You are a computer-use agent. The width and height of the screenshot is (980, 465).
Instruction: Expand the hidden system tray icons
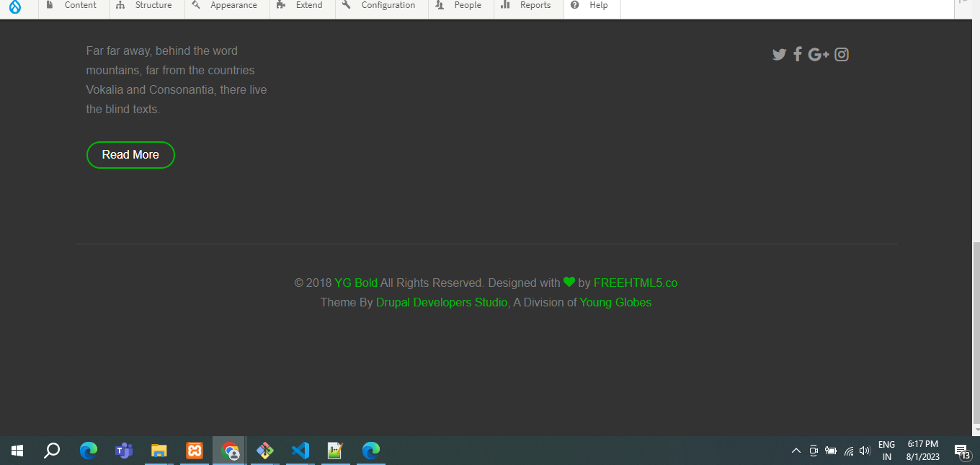[796, 451]
